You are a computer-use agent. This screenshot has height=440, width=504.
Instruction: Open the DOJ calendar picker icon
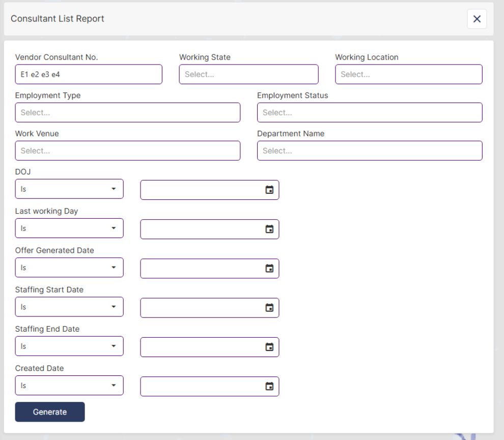269,190
